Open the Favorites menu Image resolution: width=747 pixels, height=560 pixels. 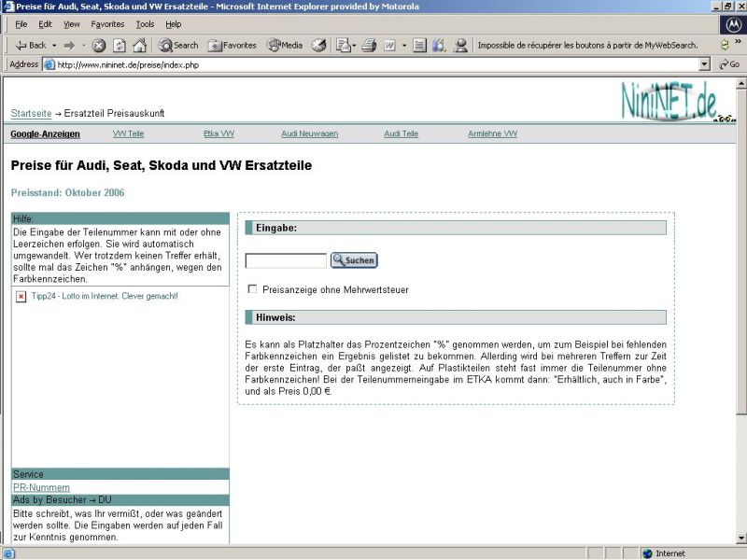click(107, 24)
